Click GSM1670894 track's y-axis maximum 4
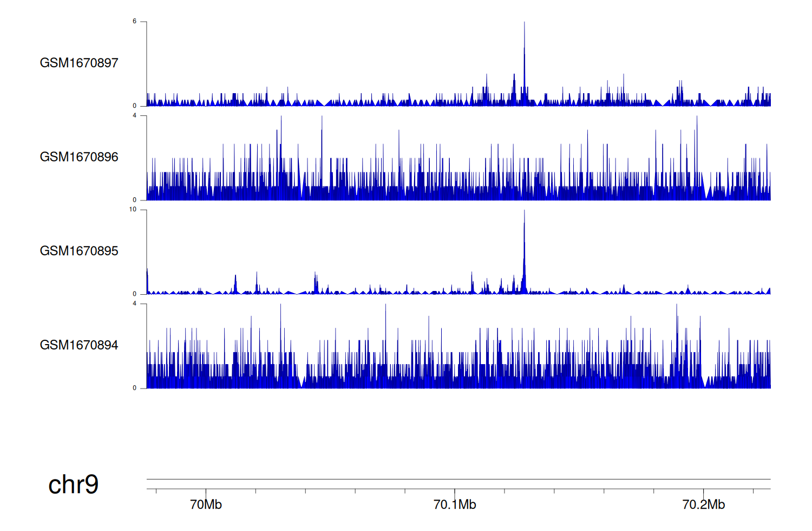Screen dimensions: 812x531 click(135, 303)
